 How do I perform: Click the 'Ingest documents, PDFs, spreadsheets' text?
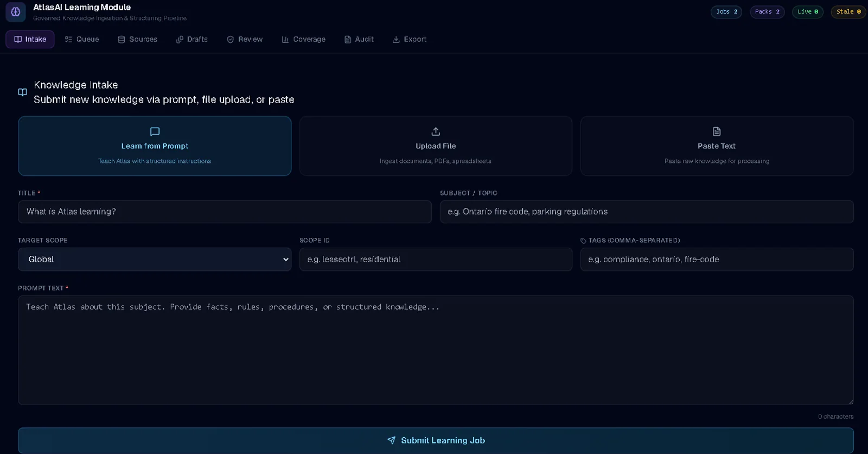click(436, 161)
